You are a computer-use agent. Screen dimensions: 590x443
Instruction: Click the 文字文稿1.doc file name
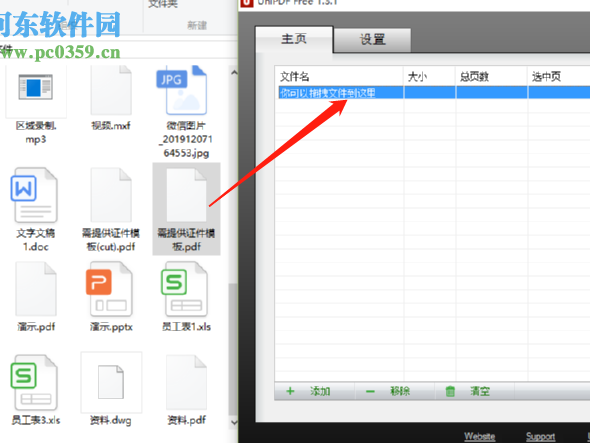[36, 240]
